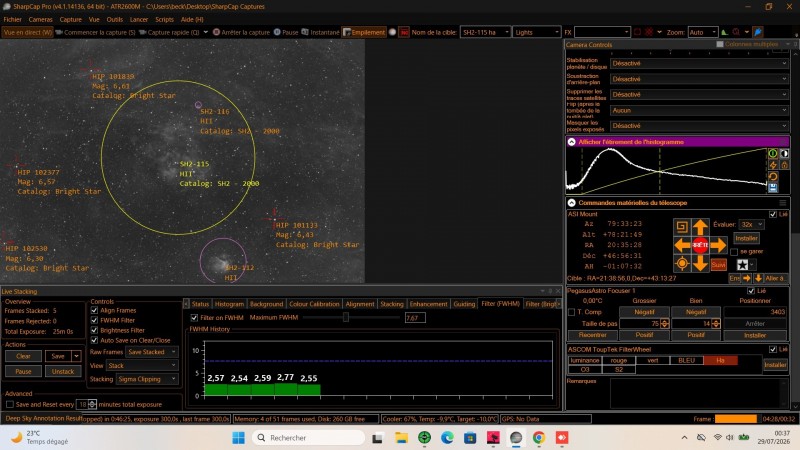Click the red reticle icon in toolbar
Viewport: 800px width, 450px height.
coord(648,32)
